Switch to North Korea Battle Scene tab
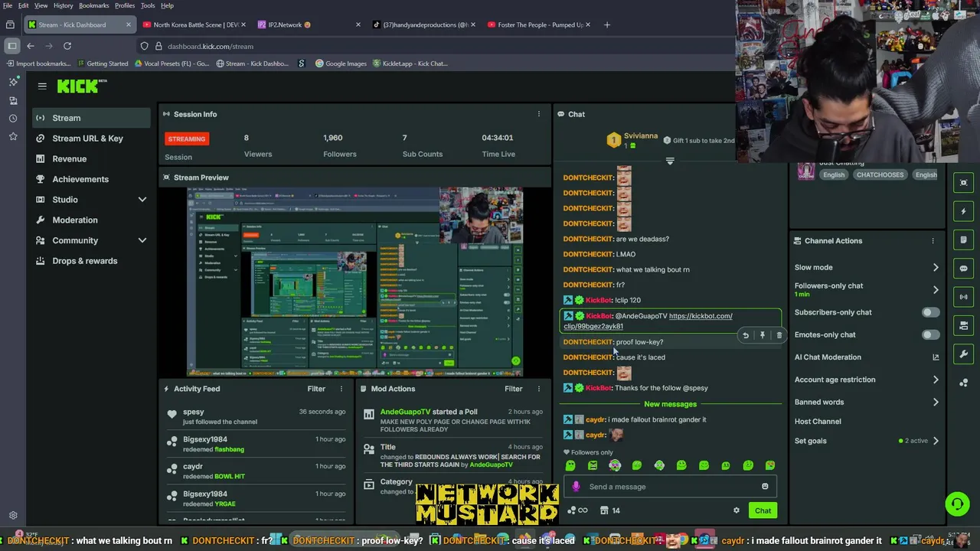 [194, 24]
